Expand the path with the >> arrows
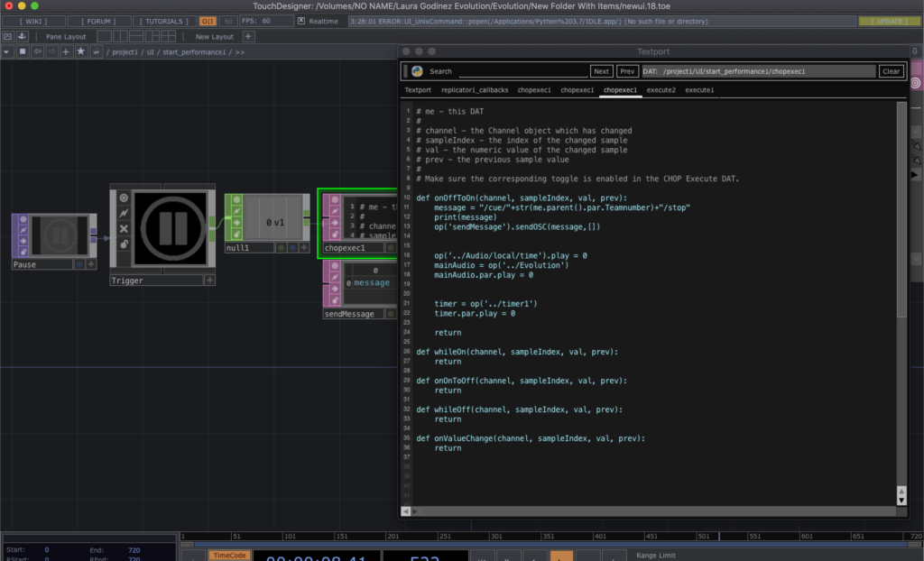924x561 pixels. (x=240, y=52)
